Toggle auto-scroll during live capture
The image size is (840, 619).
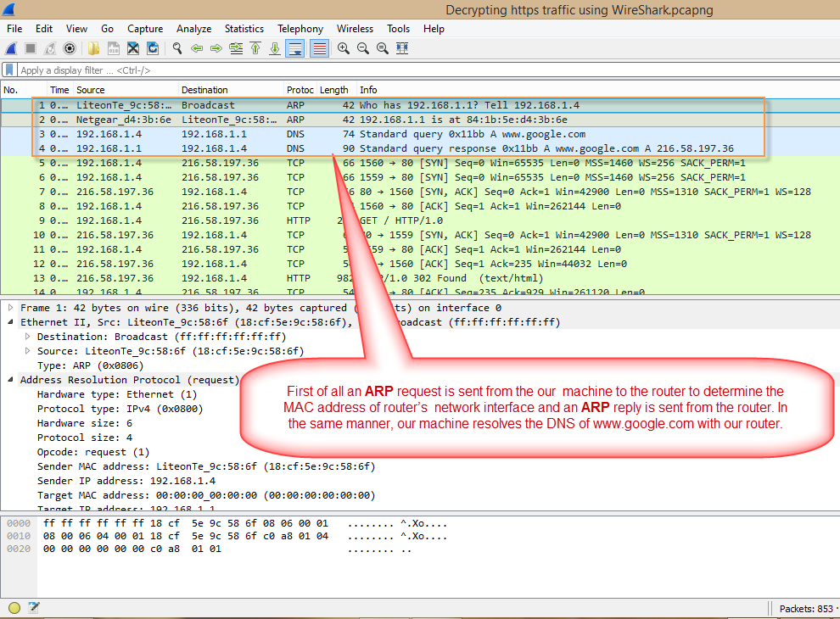[x=295, y=48]
